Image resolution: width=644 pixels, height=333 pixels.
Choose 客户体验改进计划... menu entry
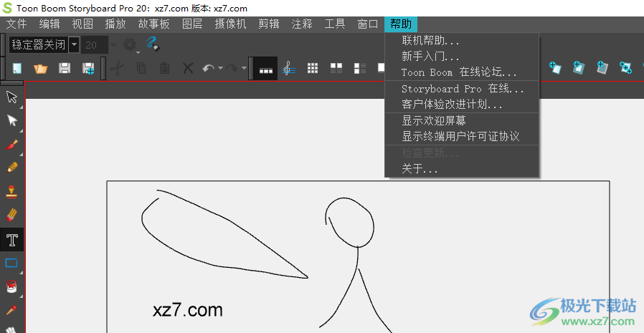462,105
